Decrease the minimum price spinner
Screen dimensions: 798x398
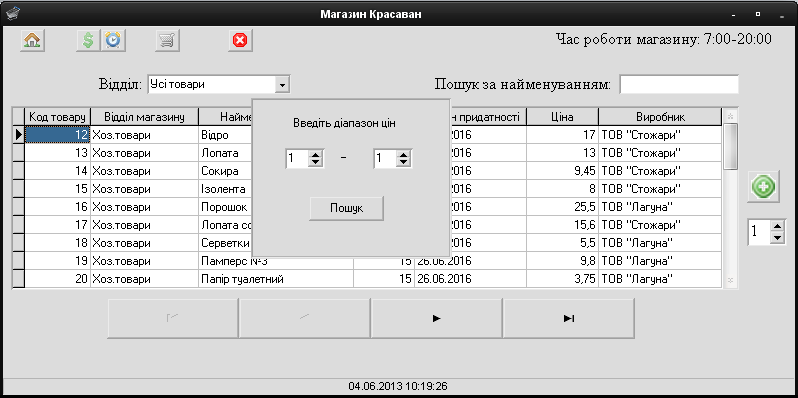tap(316, 163)
